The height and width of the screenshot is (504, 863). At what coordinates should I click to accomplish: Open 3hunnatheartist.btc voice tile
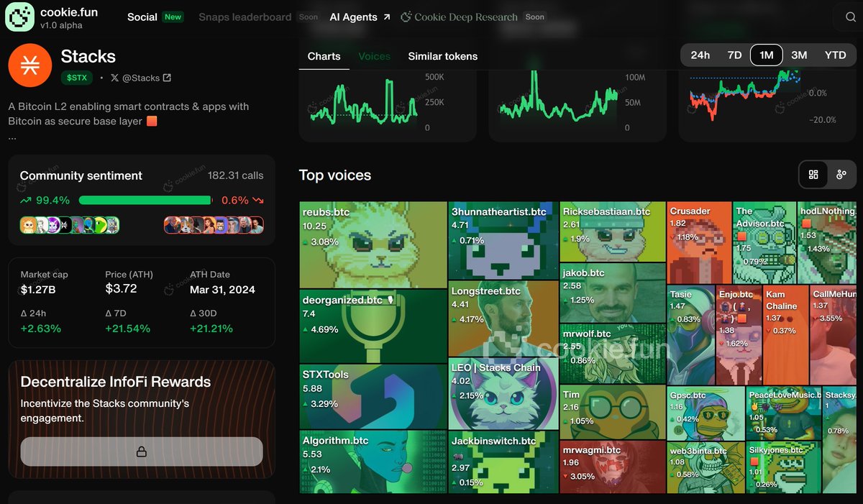503,241
